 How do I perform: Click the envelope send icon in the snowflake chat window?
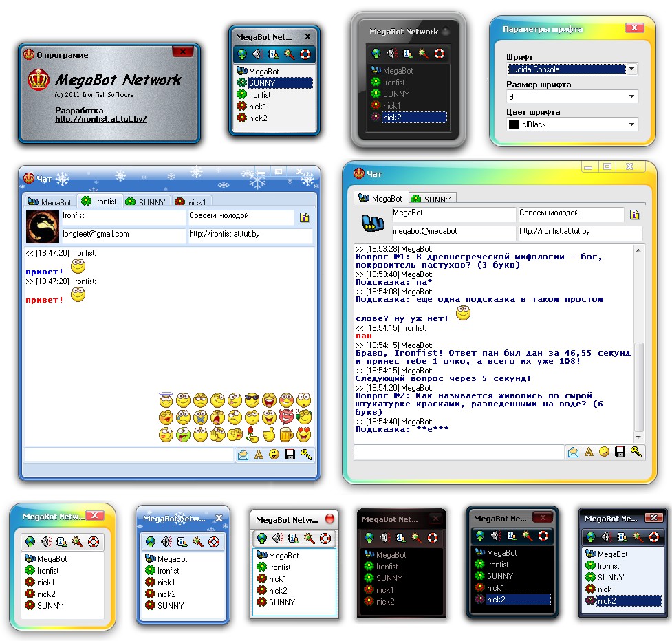click(x=243, y=455)
